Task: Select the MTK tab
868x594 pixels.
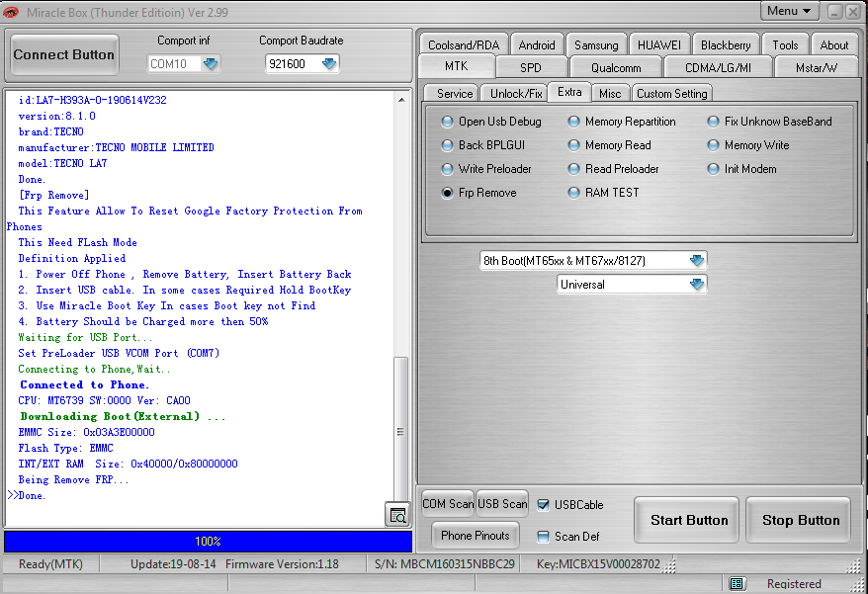Action: (457, 66)
